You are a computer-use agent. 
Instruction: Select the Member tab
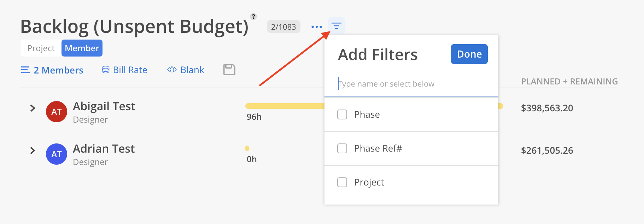[82, 48]
